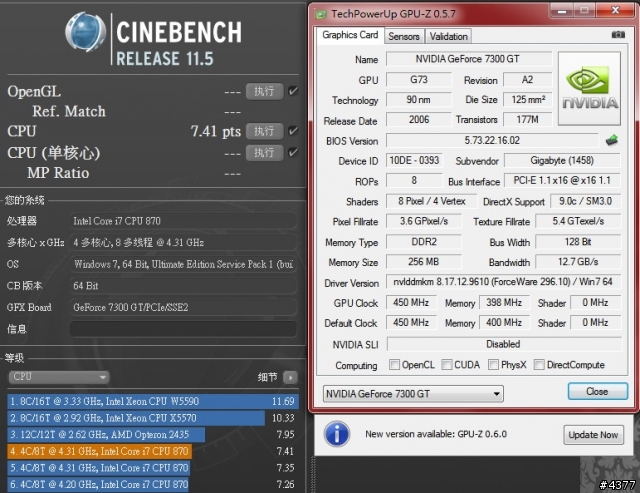Screen dimensions: 640x493
Task: Click the Device ID field 10DE - 0393
Action: (x=414, y=160)
